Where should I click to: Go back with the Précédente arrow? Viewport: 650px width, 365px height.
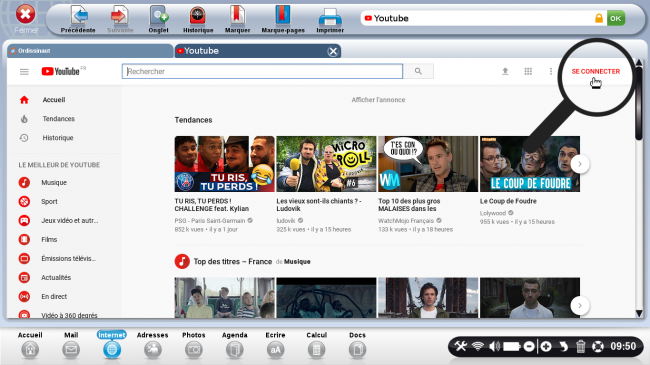78,19
